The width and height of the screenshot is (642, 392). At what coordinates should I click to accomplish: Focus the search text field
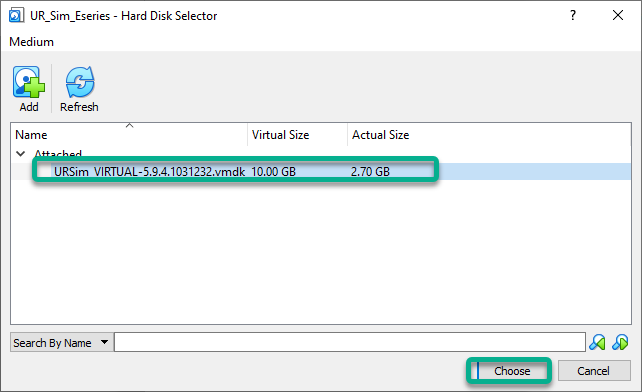click(x=350, y=342)
